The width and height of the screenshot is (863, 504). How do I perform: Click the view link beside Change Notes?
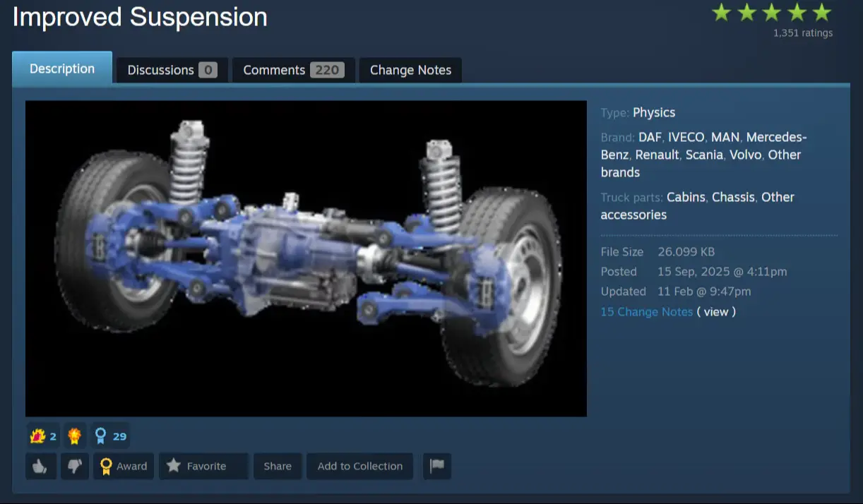coord(716,311)
